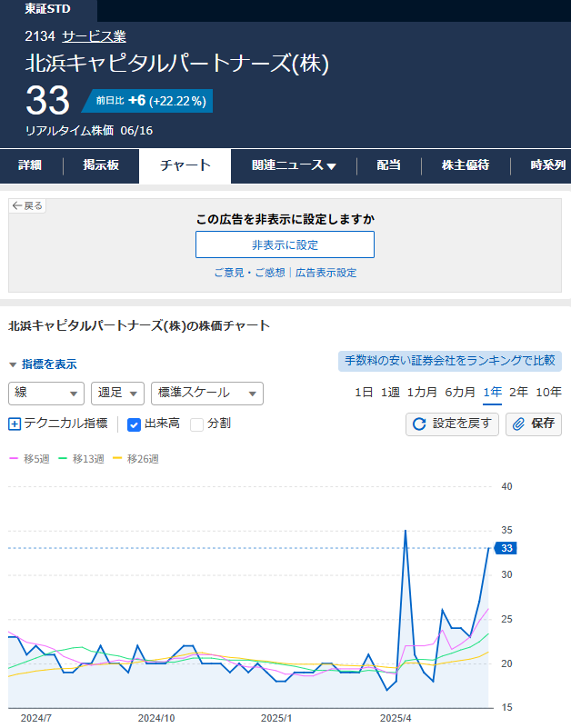Switch to the 詳細 tab

[x=30, y=165]
